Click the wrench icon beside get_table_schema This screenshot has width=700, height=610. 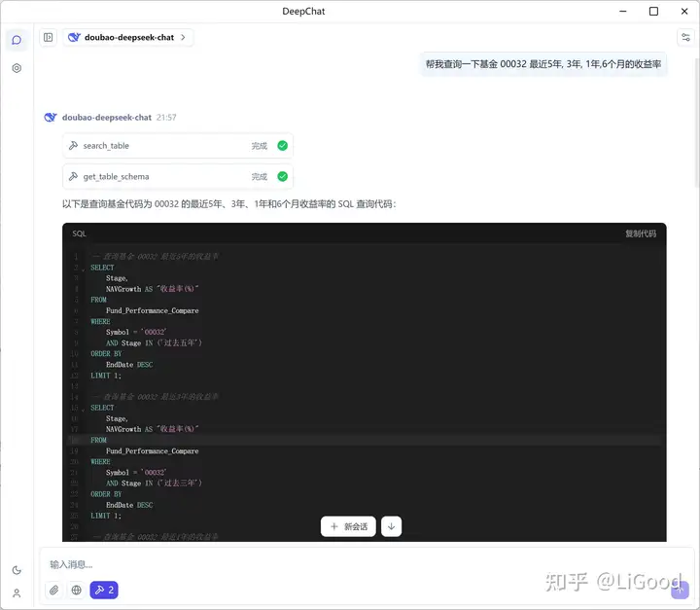pyautogui.click(x=73, y=176)
